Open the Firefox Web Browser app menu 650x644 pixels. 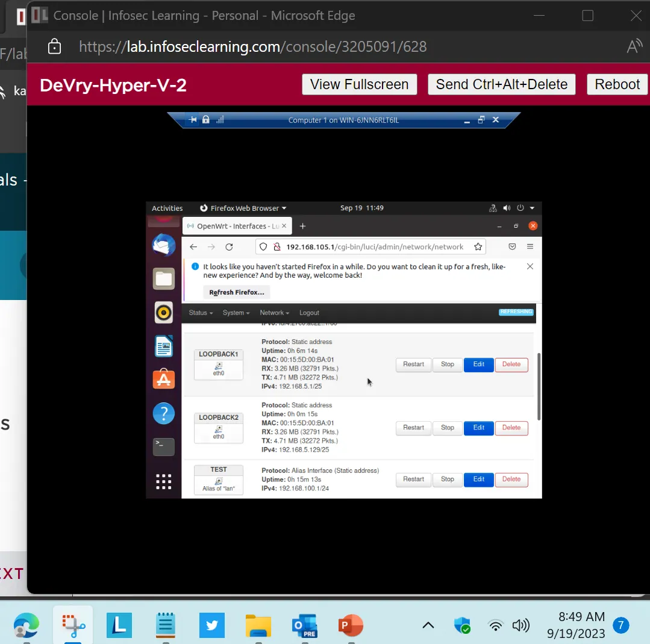[243, 208]
